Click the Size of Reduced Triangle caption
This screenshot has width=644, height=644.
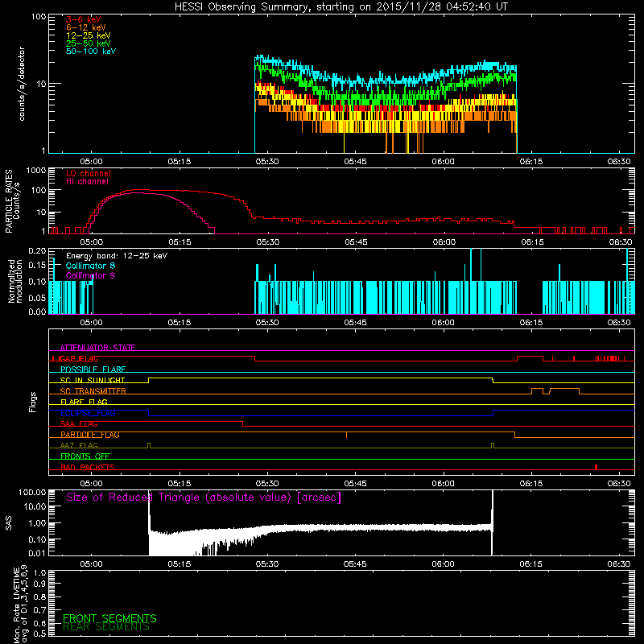click(x=204, y=497)
